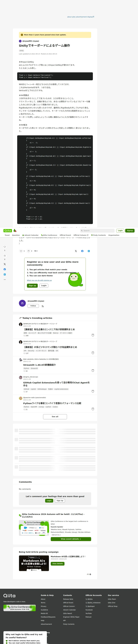The height and width of the screenshot is (644, 138).
Task: Click the heart icon below the article body
Action: pos(21,251)
